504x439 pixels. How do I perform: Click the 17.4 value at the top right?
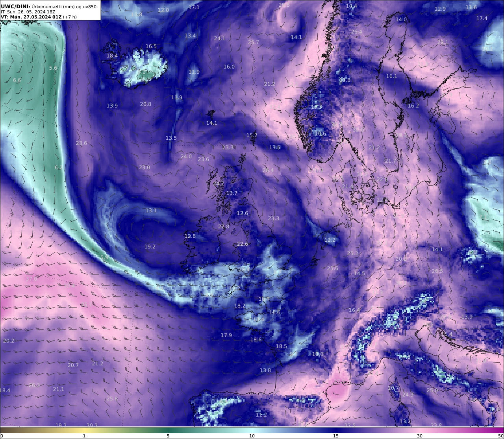(x=482, y=18)
